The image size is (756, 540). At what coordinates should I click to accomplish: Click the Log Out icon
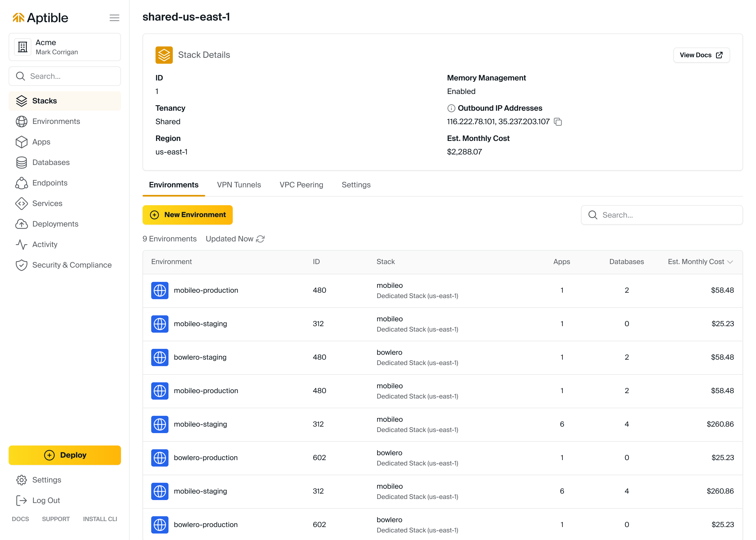coord(22,500)
